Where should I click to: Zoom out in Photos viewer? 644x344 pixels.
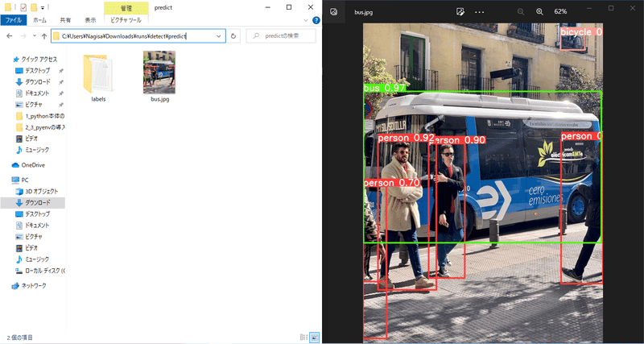pos(521,12)
